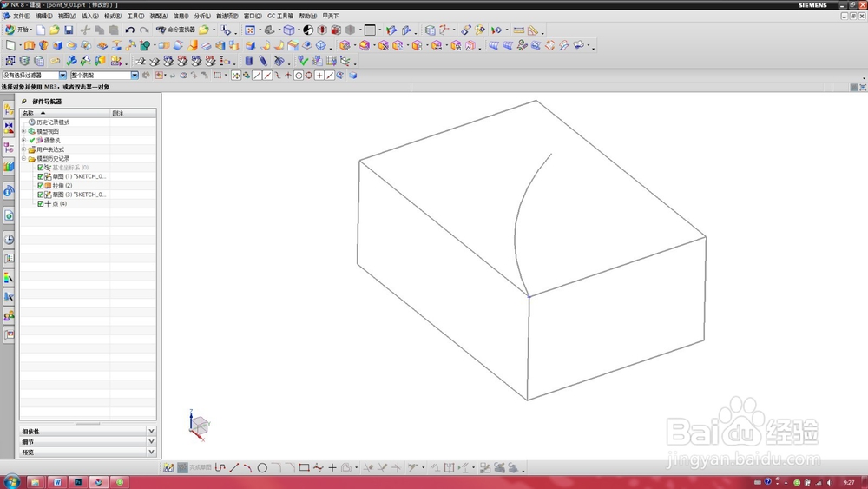Screen dimensions: 868x489
Task: Toggle the Quadrant Point snap option
Action: tap(309, 76)
